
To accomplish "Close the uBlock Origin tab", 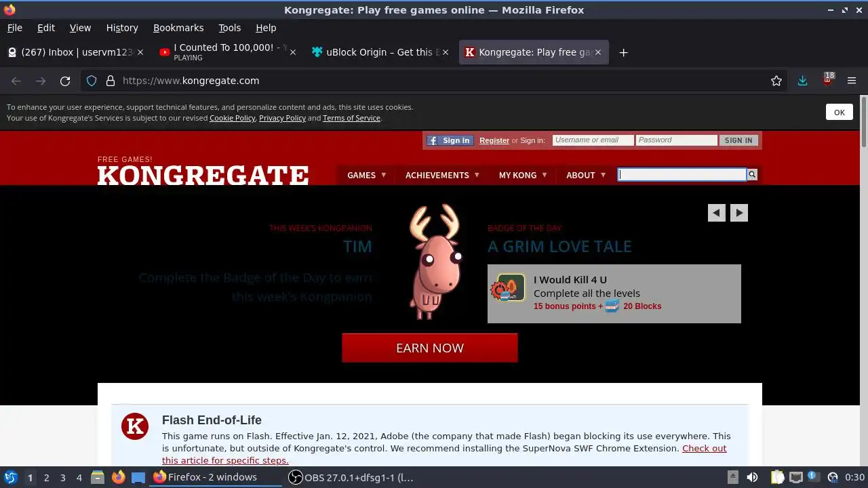I will [446, 52].
